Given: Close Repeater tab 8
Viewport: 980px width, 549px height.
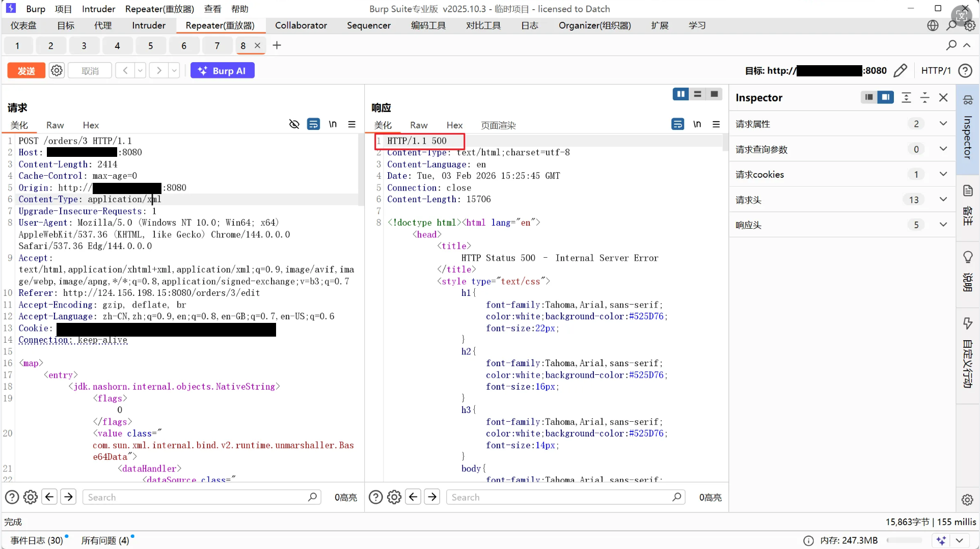Looking at the screenshot, I should coord(258,45).
